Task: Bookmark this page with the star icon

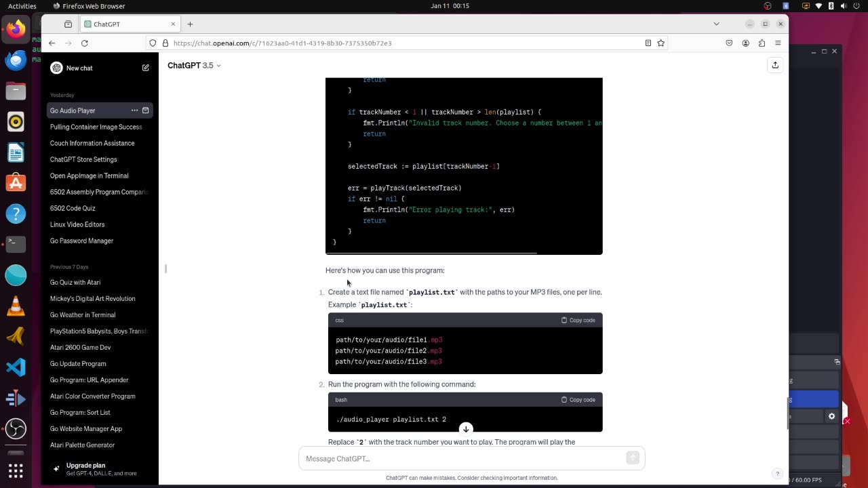Action: (x=661, y=43)
